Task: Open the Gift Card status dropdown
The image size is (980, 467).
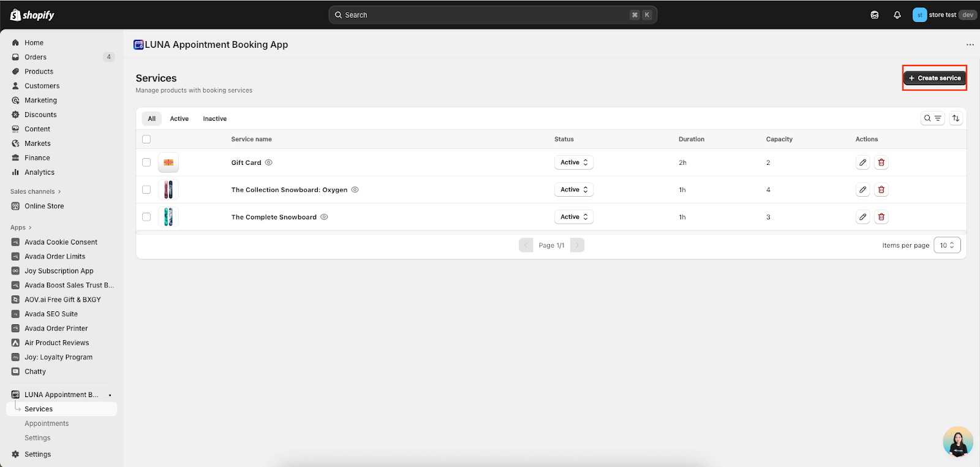Action: tap(573, 162)
